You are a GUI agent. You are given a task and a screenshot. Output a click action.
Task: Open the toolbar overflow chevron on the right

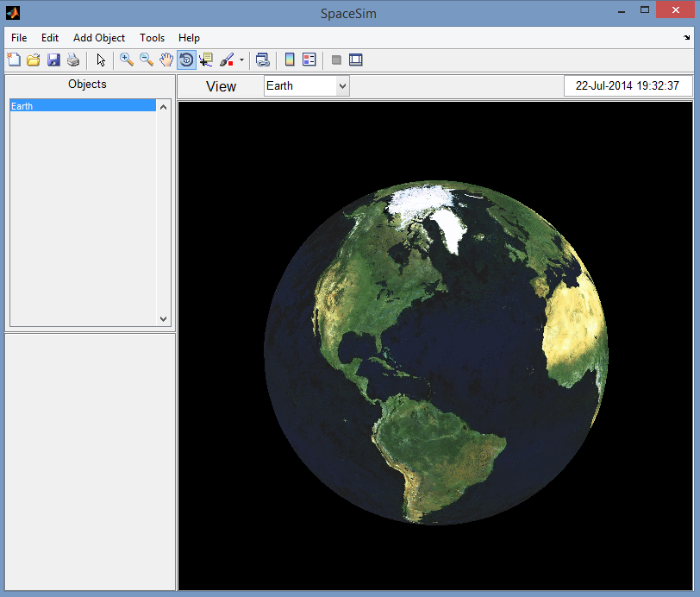687,37
